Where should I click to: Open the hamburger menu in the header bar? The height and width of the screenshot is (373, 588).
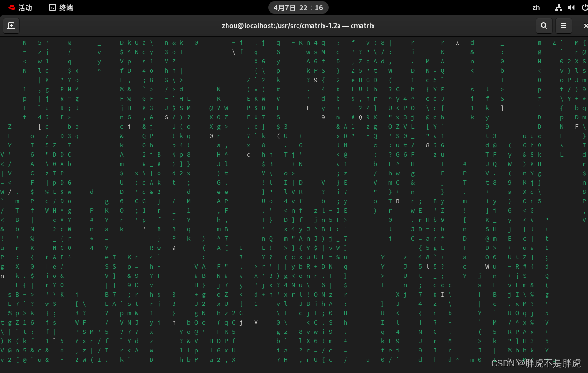pos(564,26)
